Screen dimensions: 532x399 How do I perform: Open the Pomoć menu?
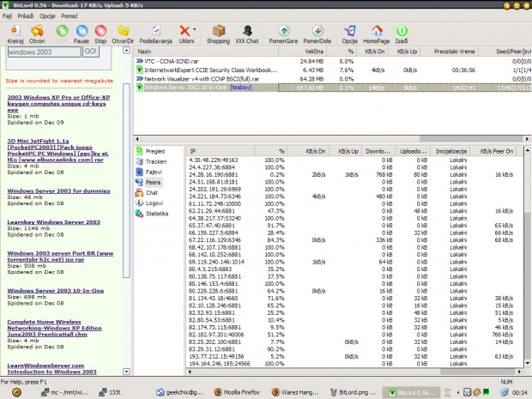coord(70,16)
